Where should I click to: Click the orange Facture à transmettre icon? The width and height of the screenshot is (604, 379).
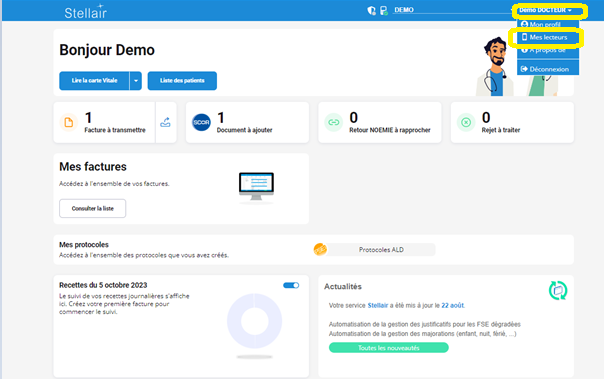click(69, 122)
